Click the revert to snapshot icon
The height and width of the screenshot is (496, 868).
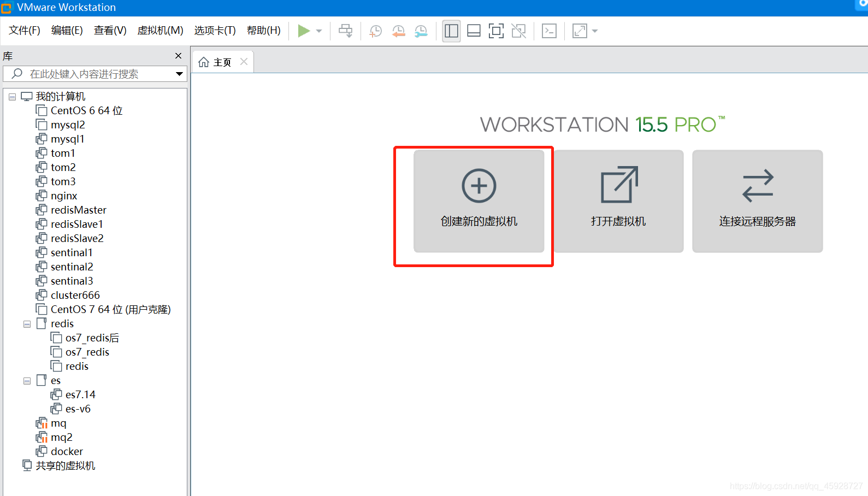[398, 31]
